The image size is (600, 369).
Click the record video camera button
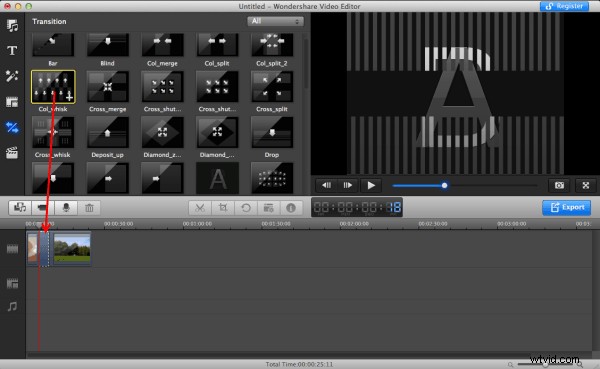[x=43, y=208]
